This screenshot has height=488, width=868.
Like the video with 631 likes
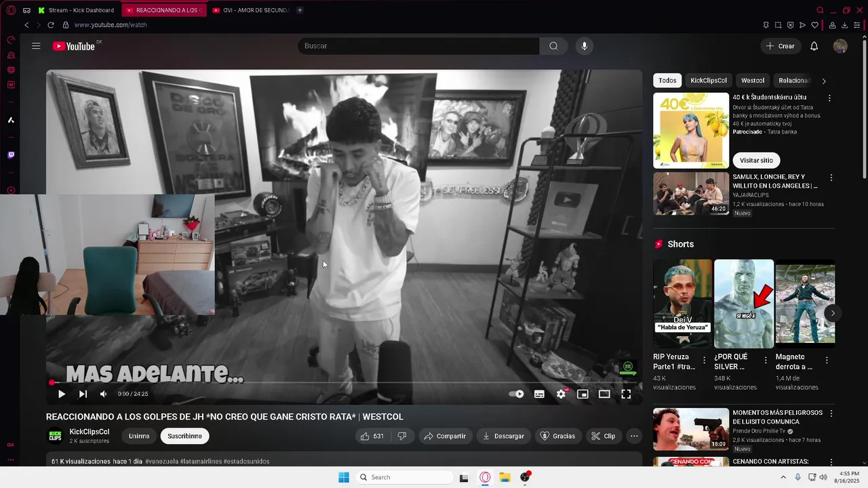tap(372, 436)
